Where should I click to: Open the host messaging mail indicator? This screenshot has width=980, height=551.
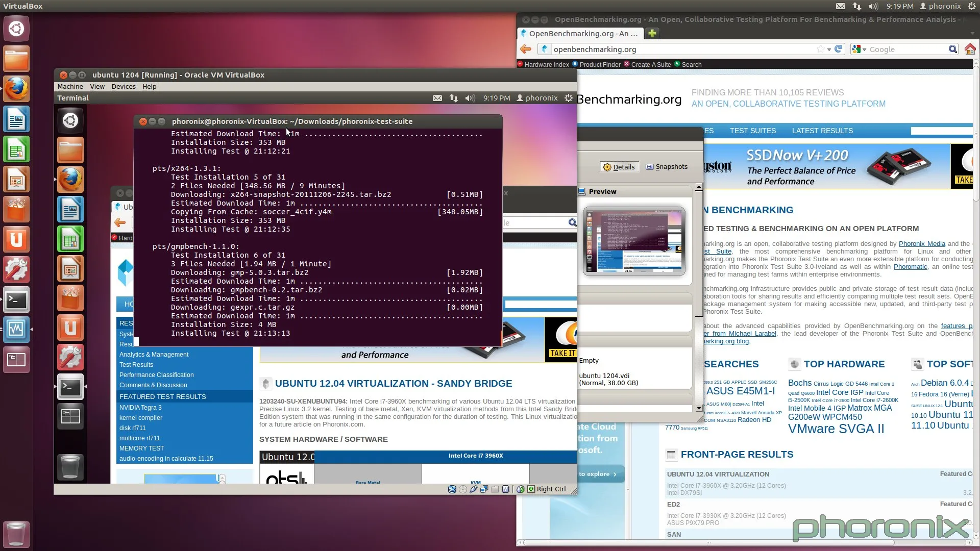pyautogui.click(x=841, y=6)
